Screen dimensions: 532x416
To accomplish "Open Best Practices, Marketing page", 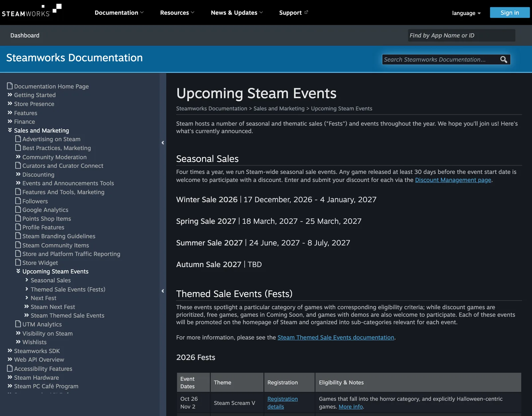I will click(53, 148).
